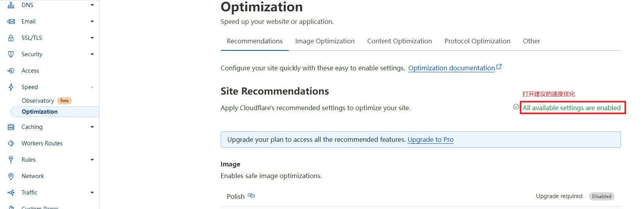Click the Email envelope icon
The image size is (644, 209).
[x=11, y=21]
